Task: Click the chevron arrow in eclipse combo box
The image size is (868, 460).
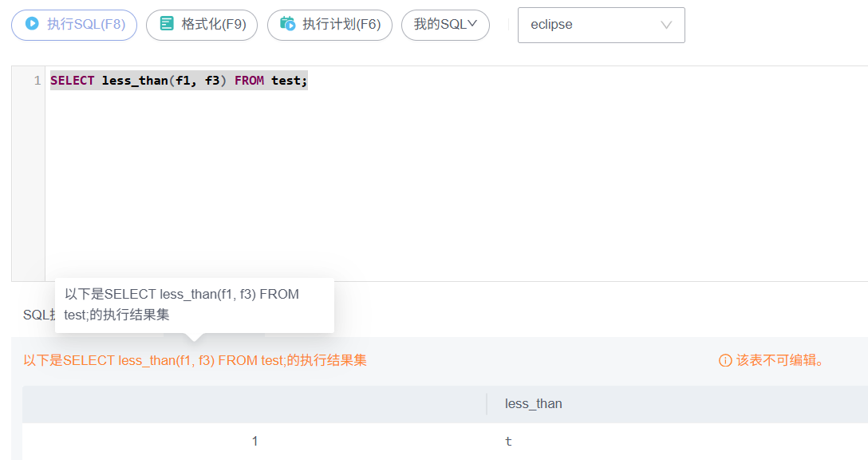Action: pos(666,25)
